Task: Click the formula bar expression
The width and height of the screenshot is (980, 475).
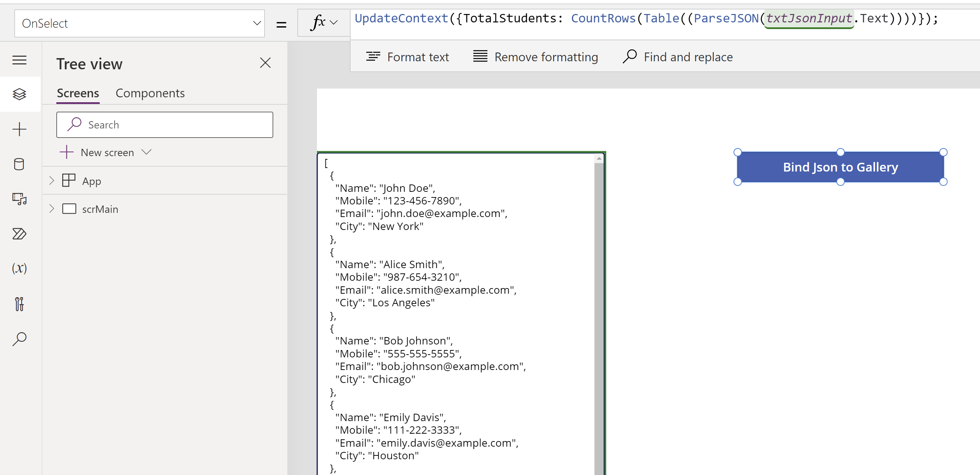Action: pos(646,18)
